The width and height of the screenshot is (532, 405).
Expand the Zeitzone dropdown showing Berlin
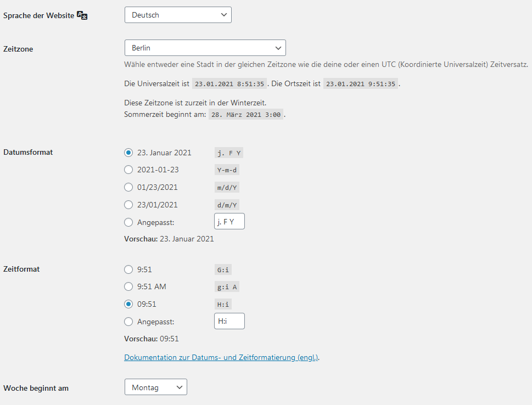pyautogui.click(x=205, y=48)
